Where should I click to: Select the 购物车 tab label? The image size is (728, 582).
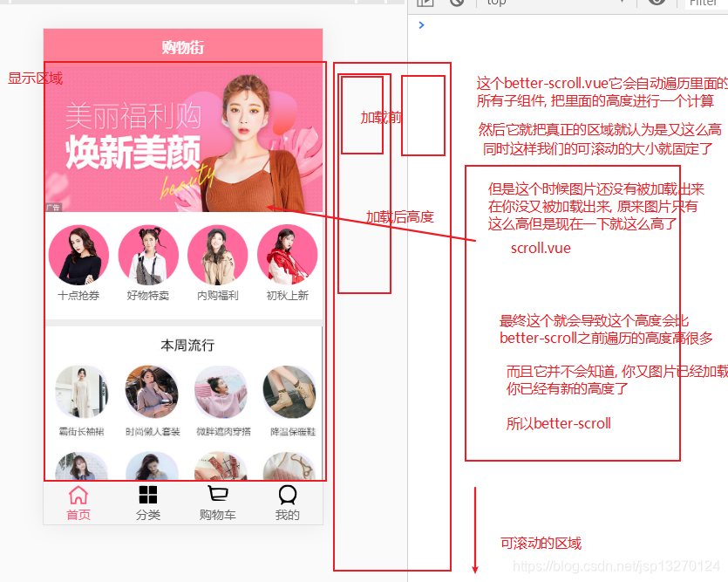218,515
